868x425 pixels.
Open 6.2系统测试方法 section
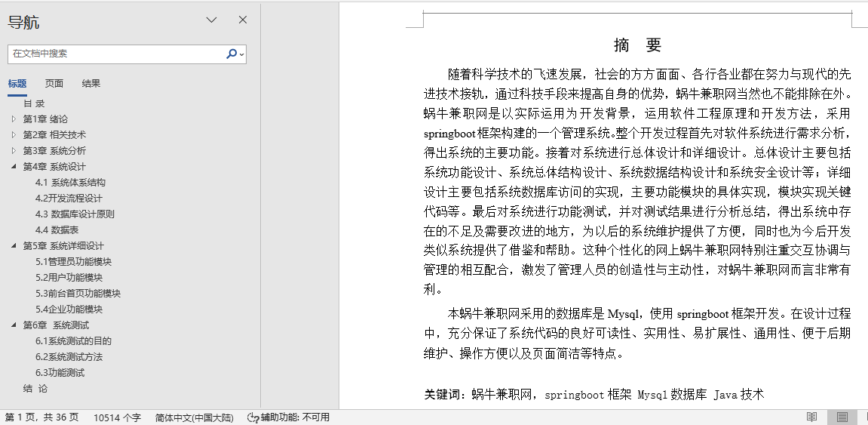coord(69,357)
